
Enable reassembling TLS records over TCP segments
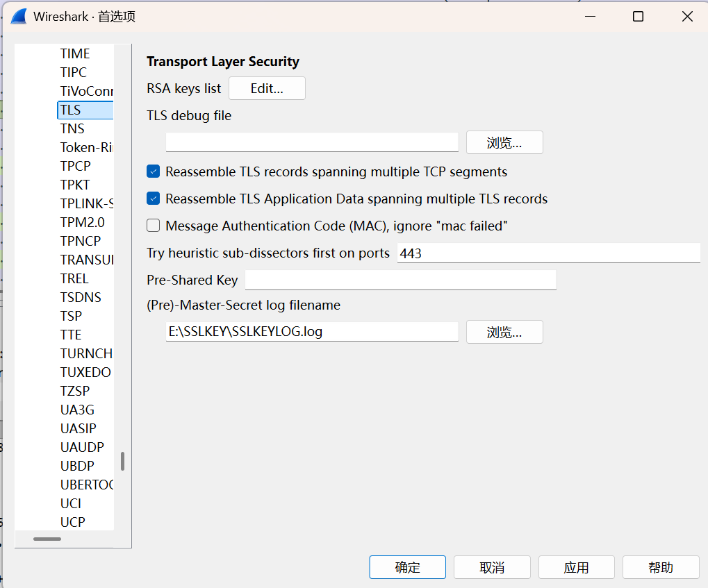tap(153, 171)
